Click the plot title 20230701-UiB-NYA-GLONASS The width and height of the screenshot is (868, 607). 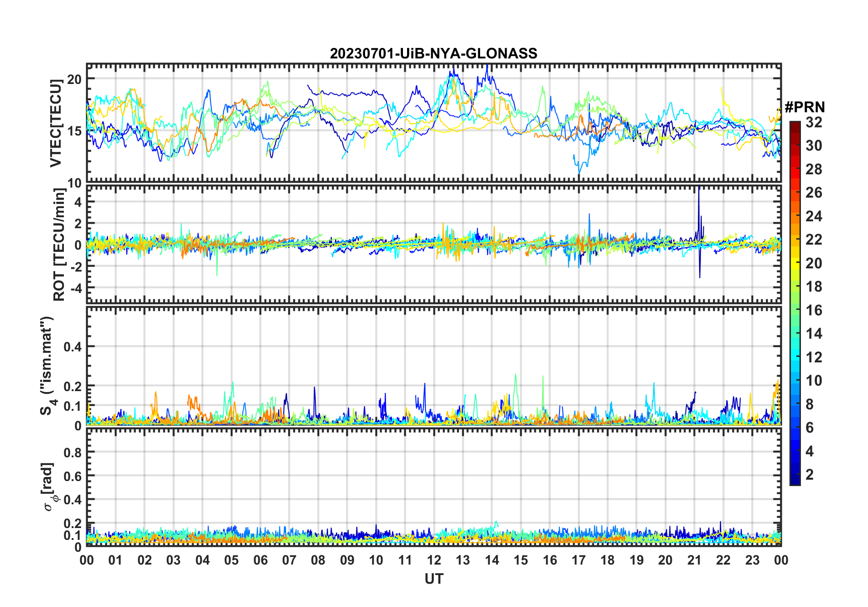(434, 54)
